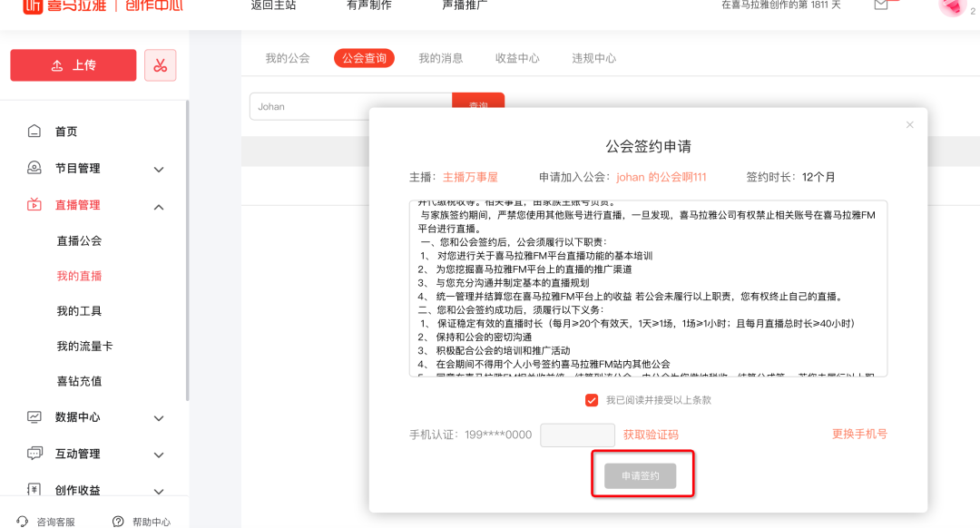Viewport: 980px width, 528px height.
Task: Open 首页 in the sidebar
Action: [66, 132]
